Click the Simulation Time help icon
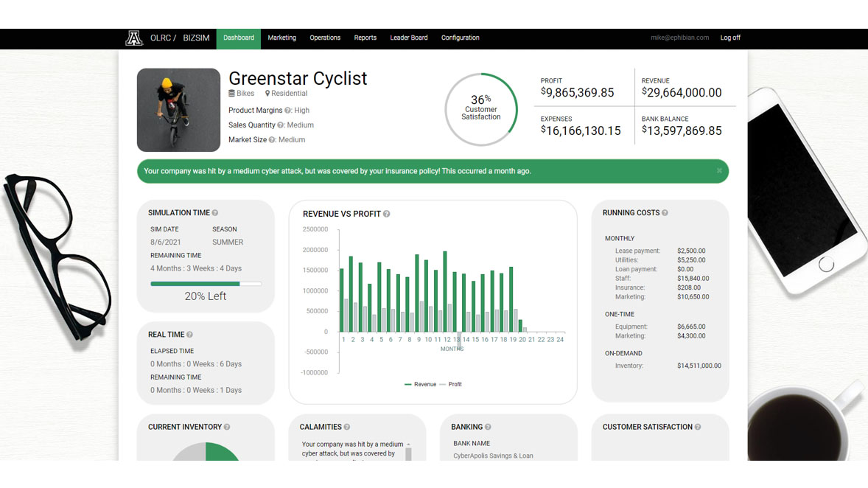The height and width of the screenshot is (488, 868). pyautogui.click(x=215, y=213)
